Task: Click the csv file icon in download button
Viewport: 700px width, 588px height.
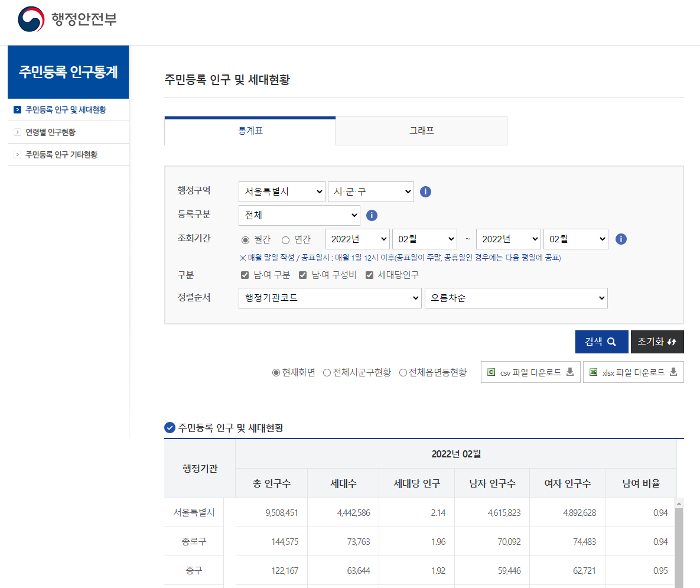Action: (x=491, y=372)
